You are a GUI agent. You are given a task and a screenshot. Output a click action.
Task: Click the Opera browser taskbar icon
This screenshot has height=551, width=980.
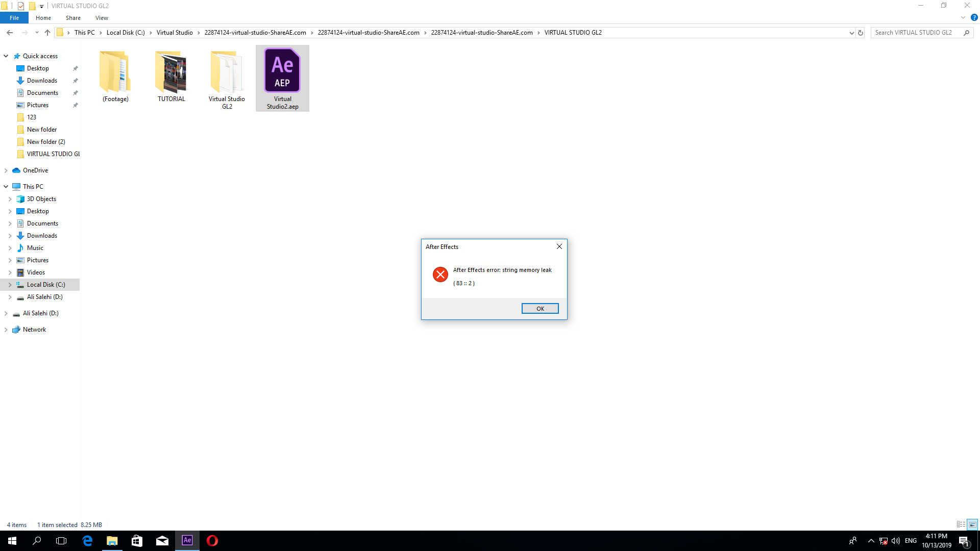click(x=213, y=541)
